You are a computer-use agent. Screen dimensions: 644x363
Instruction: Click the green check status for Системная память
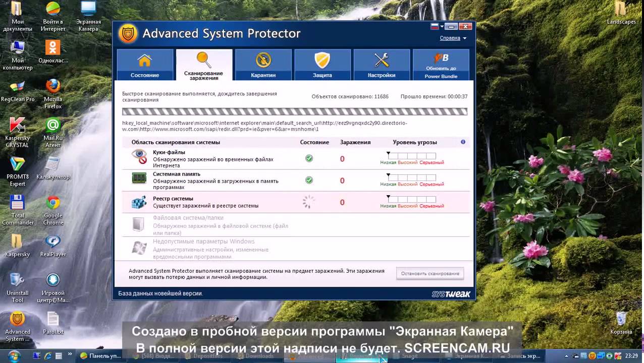click(x=309, y=180)
